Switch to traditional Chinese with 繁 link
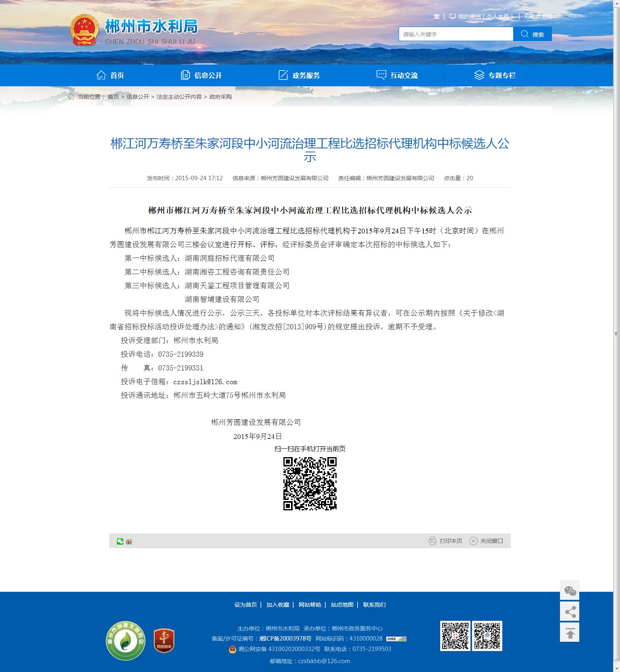620x672 pixels. [x=437, y=17]
